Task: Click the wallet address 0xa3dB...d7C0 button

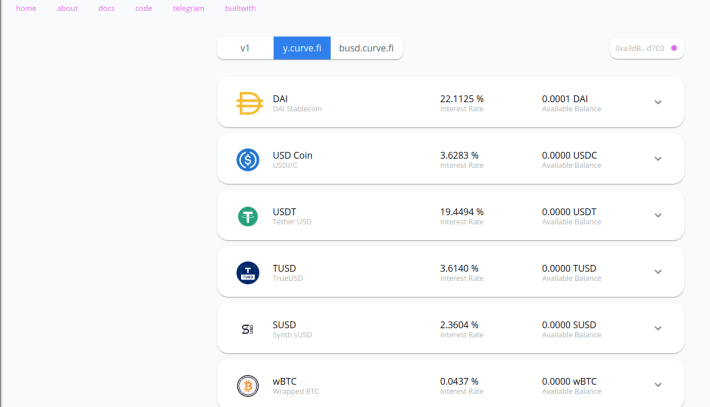Action: pos(640,48)
